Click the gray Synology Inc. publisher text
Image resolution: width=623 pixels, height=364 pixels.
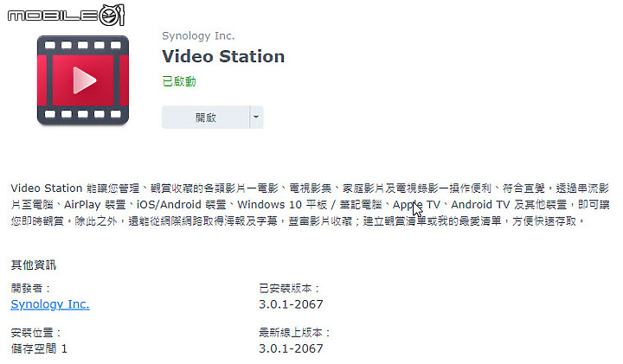[x=198, y=35]
